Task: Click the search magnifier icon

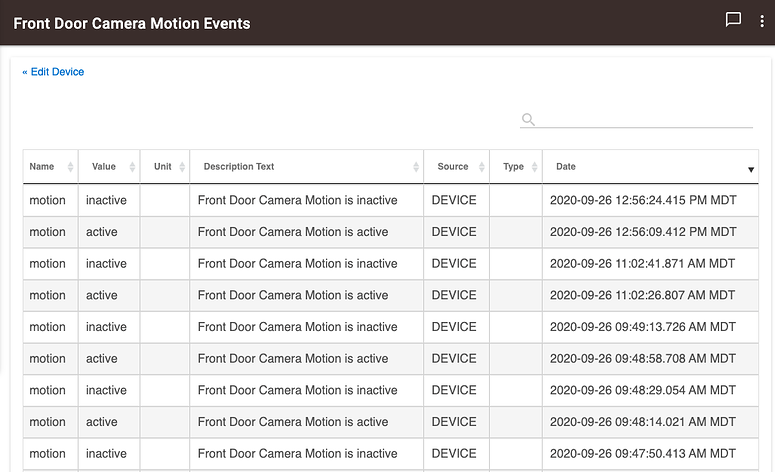Action: [528, 119]
